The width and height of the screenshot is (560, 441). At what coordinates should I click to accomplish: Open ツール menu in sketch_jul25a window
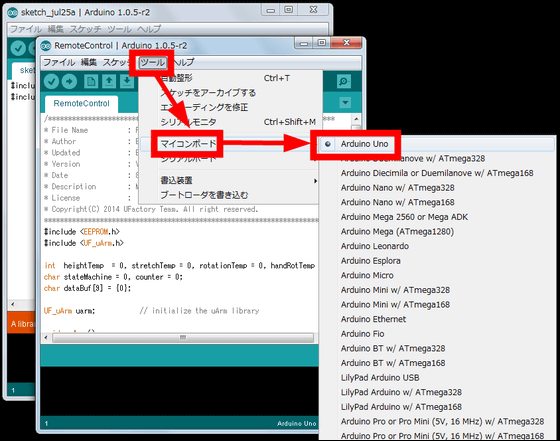pyautogui.click(x=119, y=29)
